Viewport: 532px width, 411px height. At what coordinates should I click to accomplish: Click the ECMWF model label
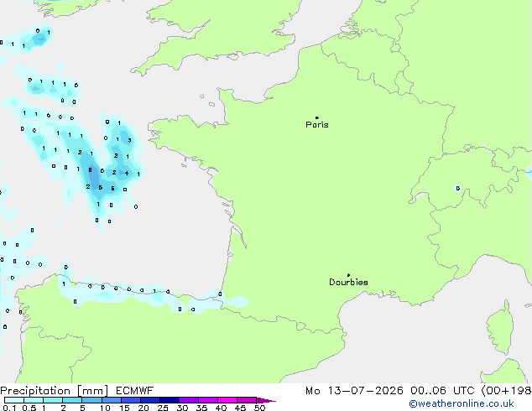(x=135, y=391)
